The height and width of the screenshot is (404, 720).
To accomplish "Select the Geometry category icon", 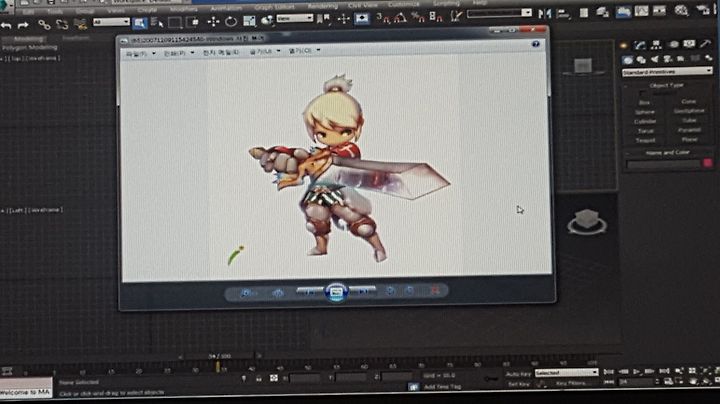I will tap(628, 60).
